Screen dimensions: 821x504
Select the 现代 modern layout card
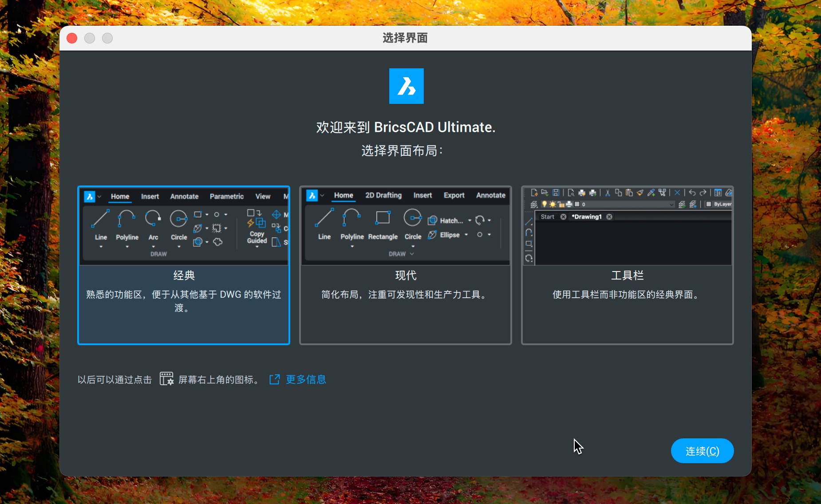[x=406, y=265]
